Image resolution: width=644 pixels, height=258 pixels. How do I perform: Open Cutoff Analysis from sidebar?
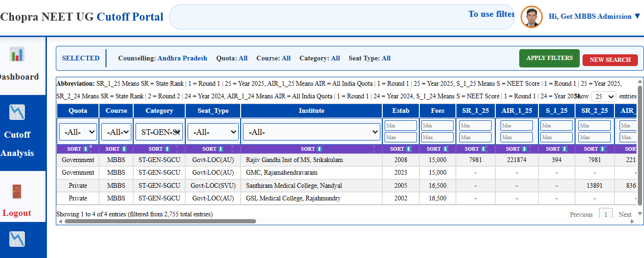(17, 144)
